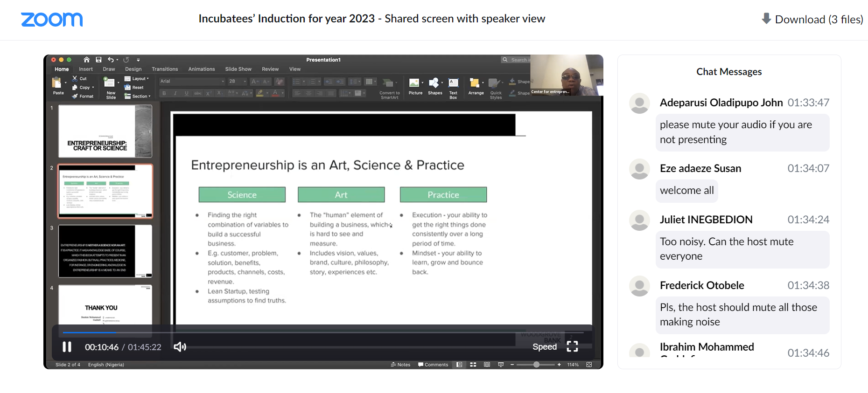Viewport: 868px width, 393px height.
Task: Enter fullscreen mode on the video player
Action: [572, 346]
